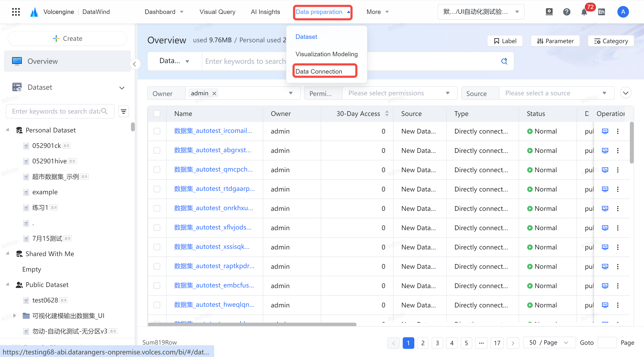The height and width of the screenshot is (357, 644).
Task: Check the 数据集_autotest_xflvjods row checkbox
Action: pos(157,228)
